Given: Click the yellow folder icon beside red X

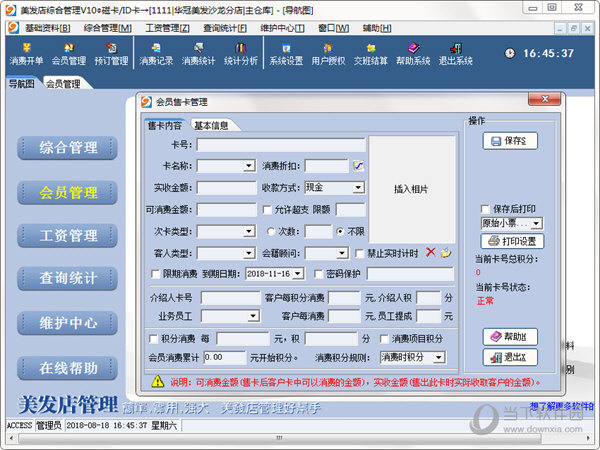Looking at the screenshot, I should [x=446, y=253].
